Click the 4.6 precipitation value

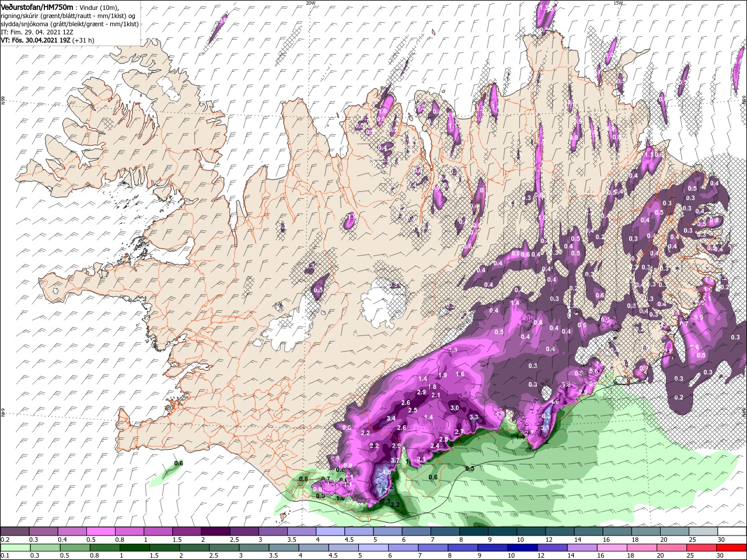554,401
